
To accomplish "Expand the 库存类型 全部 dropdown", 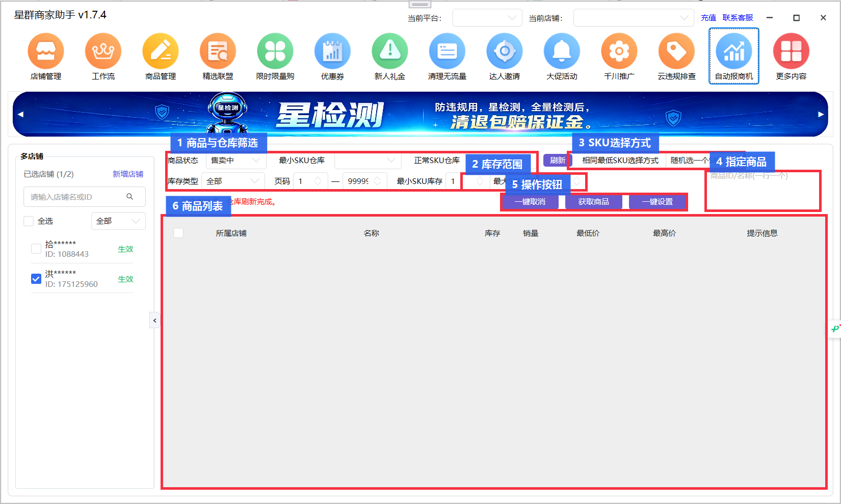I will click(233, 181).
